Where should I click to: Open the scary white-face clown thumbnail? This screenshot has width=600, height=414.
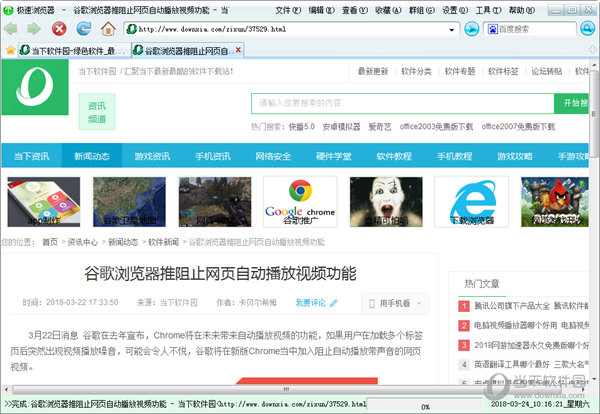386,202
